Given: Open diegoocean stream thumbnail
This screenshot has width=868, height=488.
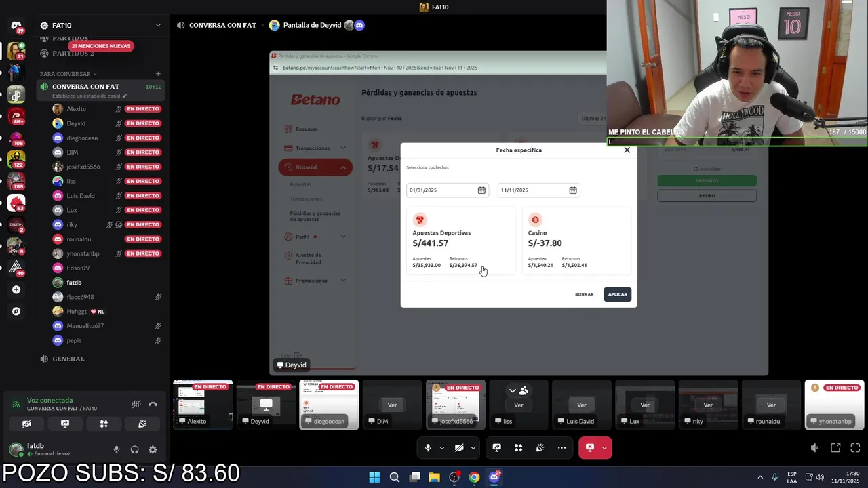Looking at the screenshot, I should (x=329, y=405).
